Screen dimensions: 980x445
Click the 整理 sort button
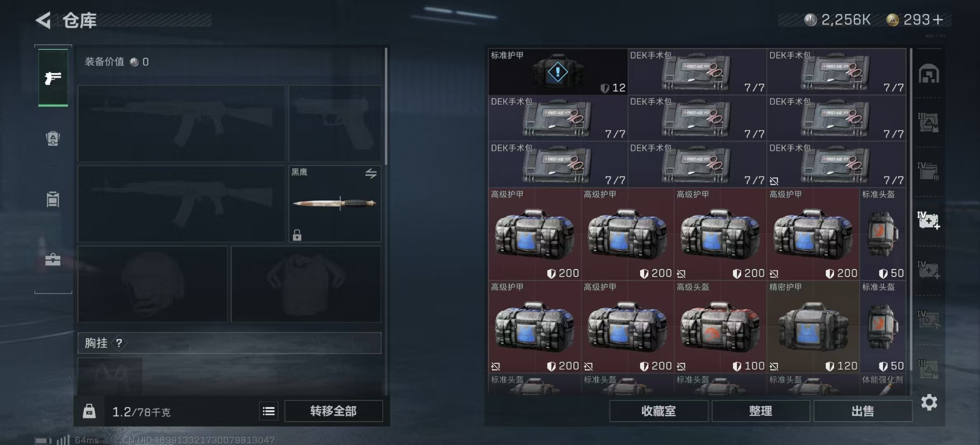coord(761,411)
